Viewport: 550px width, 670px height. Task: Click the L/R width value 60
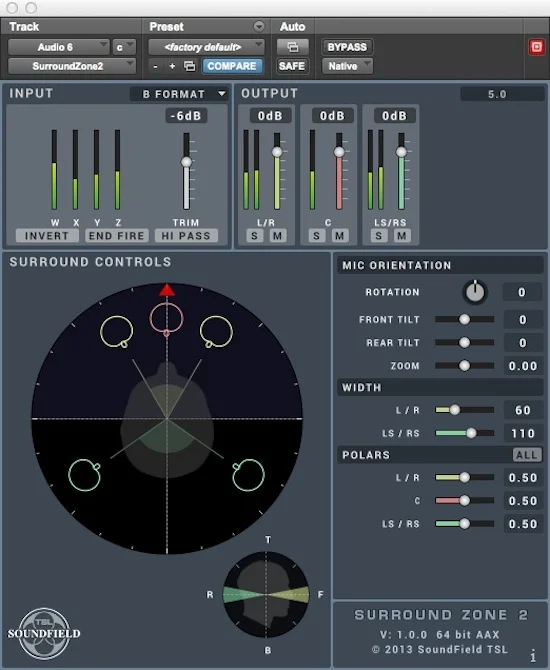point(522,410)
